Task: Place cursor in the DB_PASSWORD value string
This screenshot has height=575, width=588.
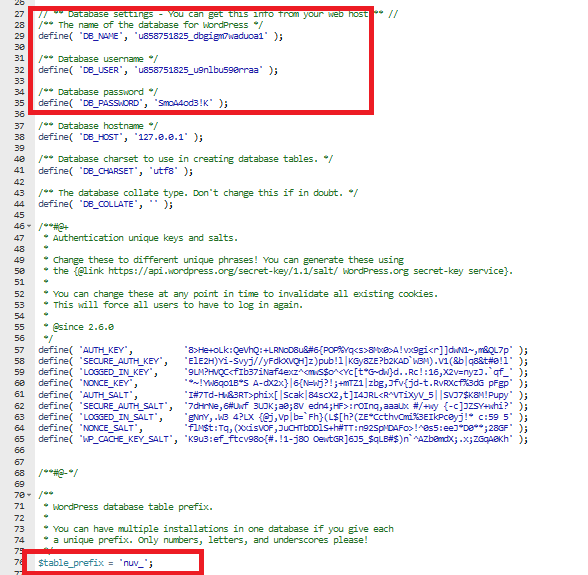Action: click(x=183, y=103)
